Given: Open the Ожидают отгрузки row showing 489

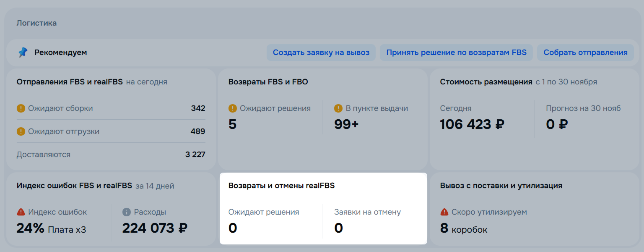Looking at the screenshot, I should [111, 131].
